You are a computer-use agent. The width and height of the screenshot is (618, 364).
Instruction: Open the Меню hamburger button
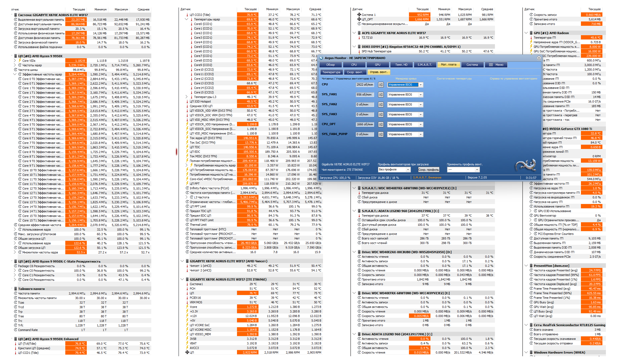pyautogui.click(x=496, y=65)
